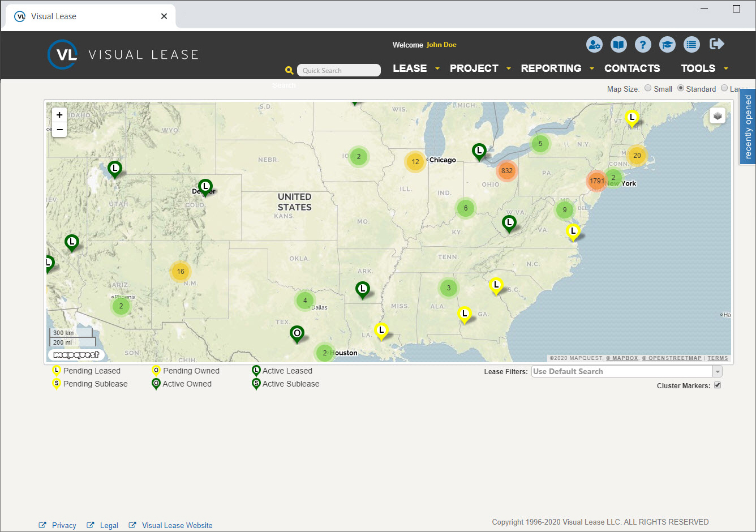Open user settings profile icon
756x532 pixels.
point(594,44)
